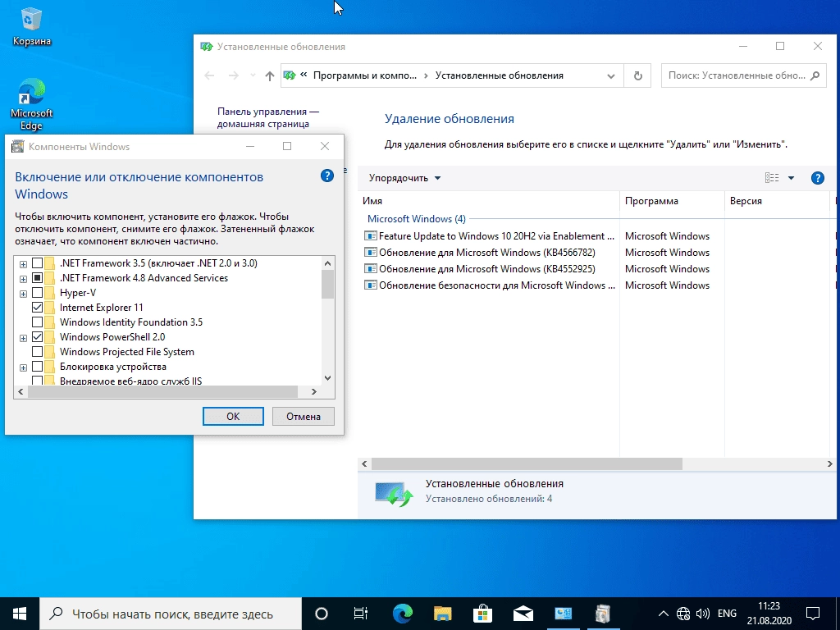Viewport: 840px width, 630px height.
Task: Expand the .NET Framework 3.5 tree node
Action: [23, 264]
